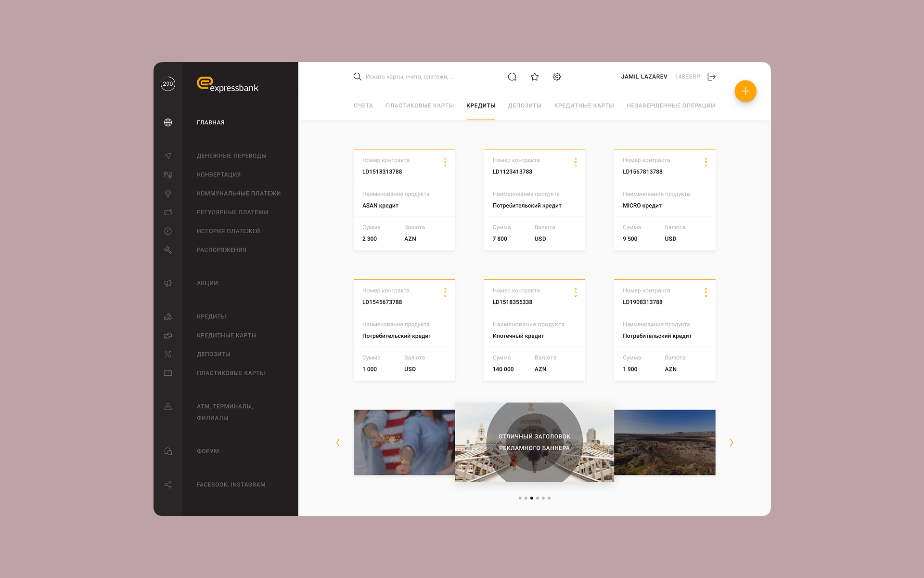The width and height of the screenshot is (924, 578).
Task: Click the regular payments repeat icon
Action: tap(168, 212)
